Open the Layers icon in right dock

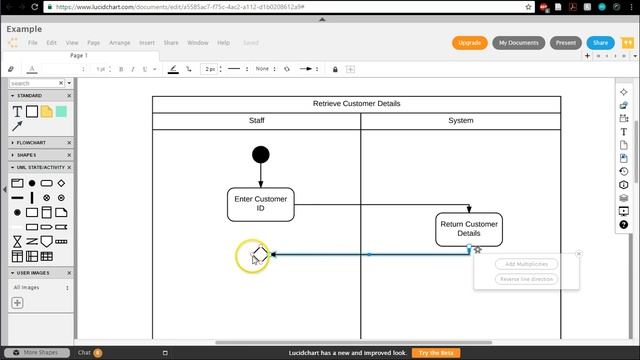coord(624,198)
